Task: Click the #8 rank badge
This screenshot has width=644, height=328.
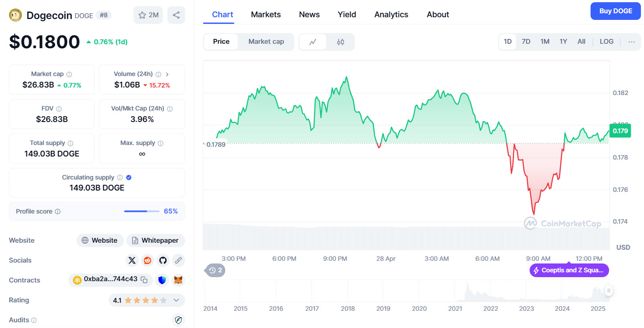Action: coord(104,15)
